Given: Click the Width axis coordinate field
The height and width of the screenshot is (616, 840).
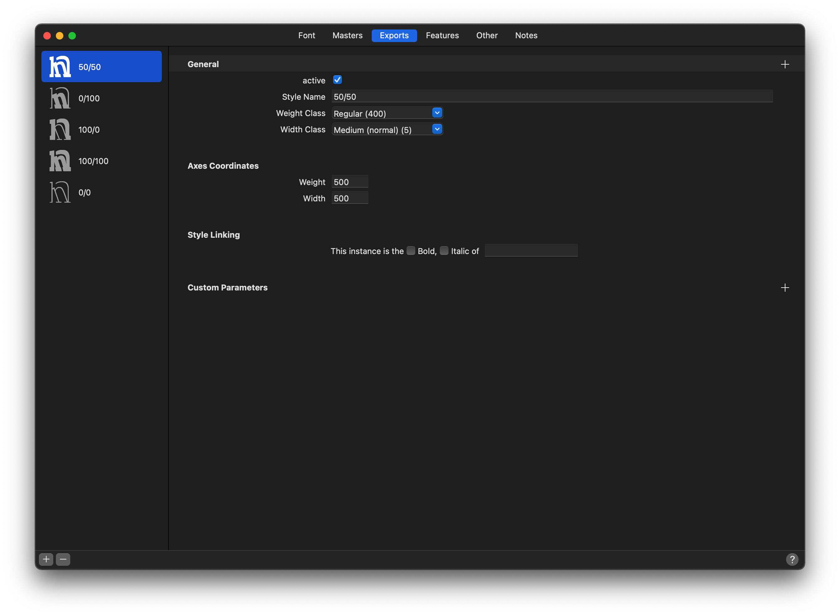Looking at the screenshot, I should pyautogui.click(x=350, y=198).
